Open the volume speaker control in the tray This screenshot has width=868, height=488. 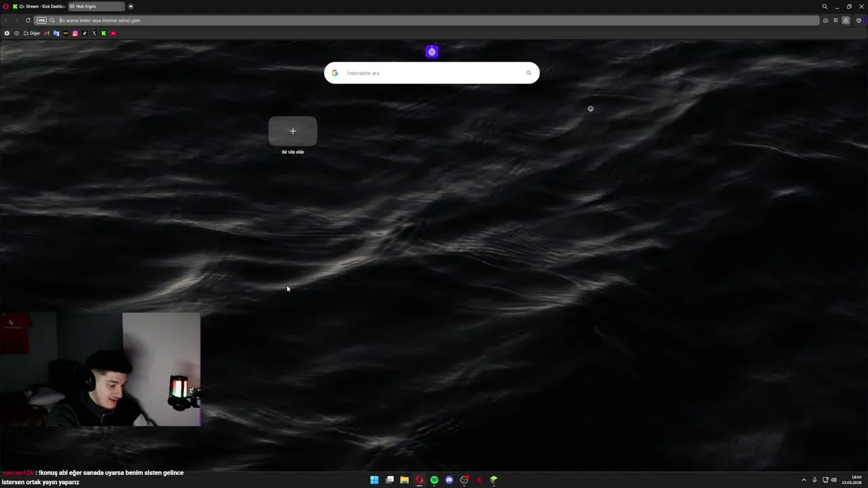833,480
